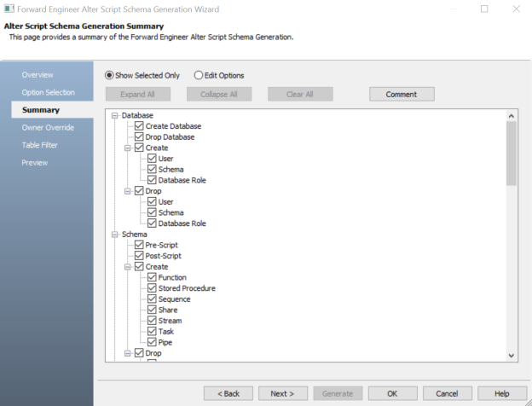The image size is (532, 406).
Task: Toggle the Create checkbox under Schema
Action: pos(139,266)
